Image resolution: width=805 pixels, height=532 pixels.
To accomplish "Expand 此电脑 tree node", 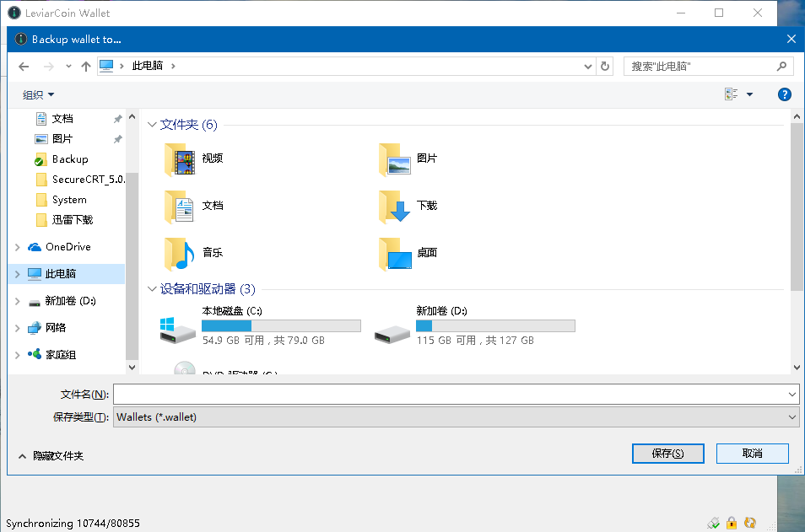I will [18, 274].
